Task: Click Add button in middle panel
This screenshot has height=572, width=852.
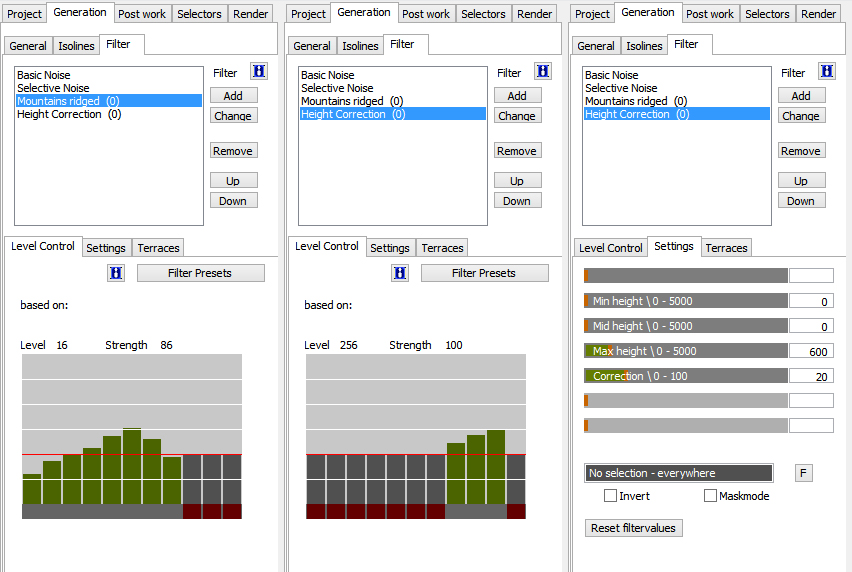Action: pos(517,96)
